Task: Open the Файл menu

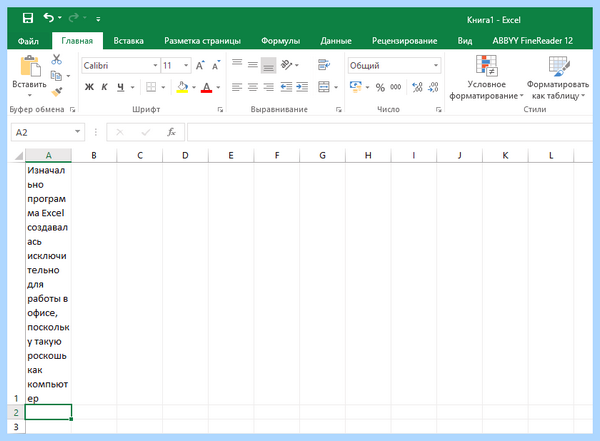Action: point(28,41)
